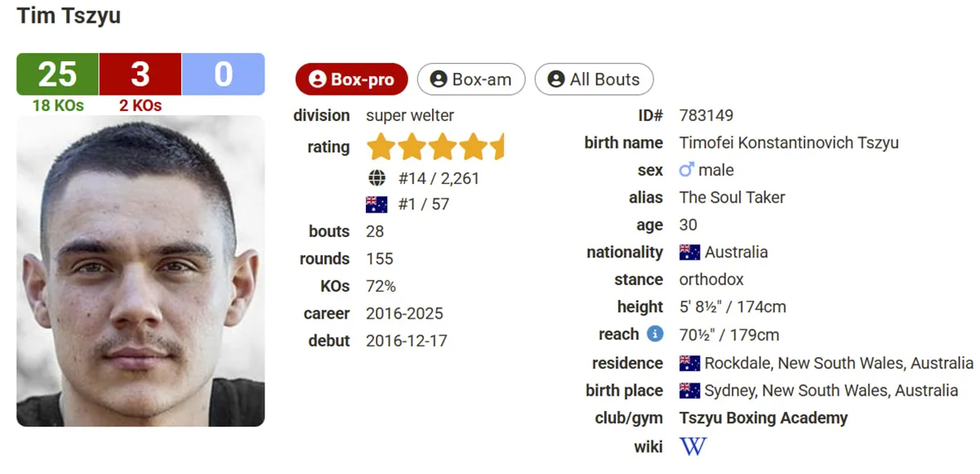
Task: Click the 18 KOs wins label
Action: point(57,105)
